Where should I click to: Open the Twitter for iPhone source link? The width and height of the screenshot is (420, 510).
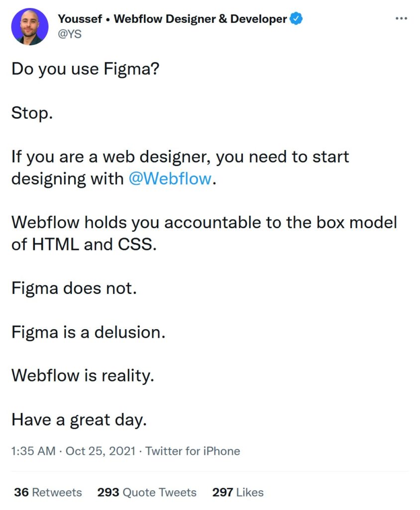tap(193, 451)
